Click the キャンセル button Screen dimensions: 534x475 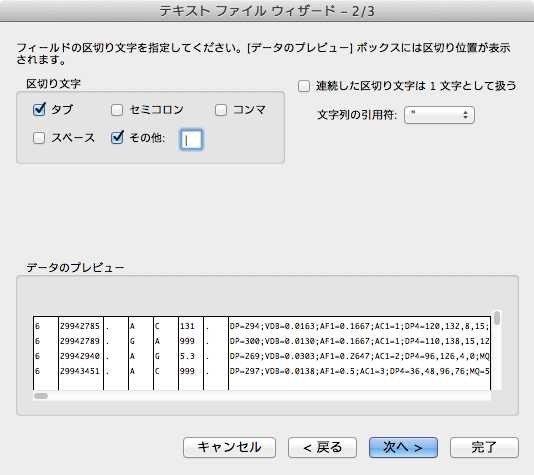pyautogui.click(x=229, y=447)
